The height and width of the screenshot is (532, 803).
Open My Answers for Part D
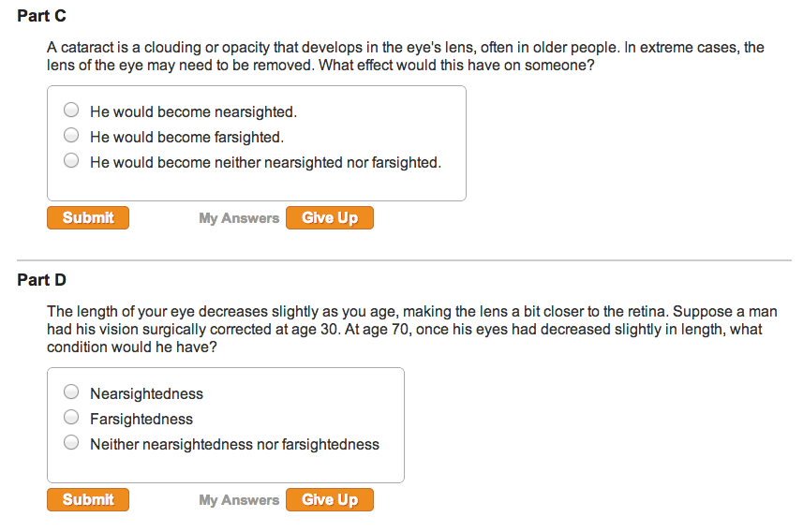click(239, 500)
